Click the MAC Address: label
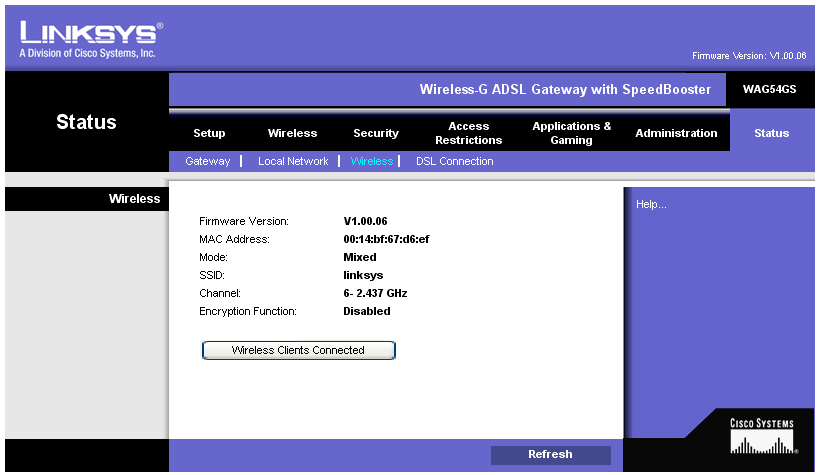The width and height of the screenshot is (820, 475). [x=234, y=239]
